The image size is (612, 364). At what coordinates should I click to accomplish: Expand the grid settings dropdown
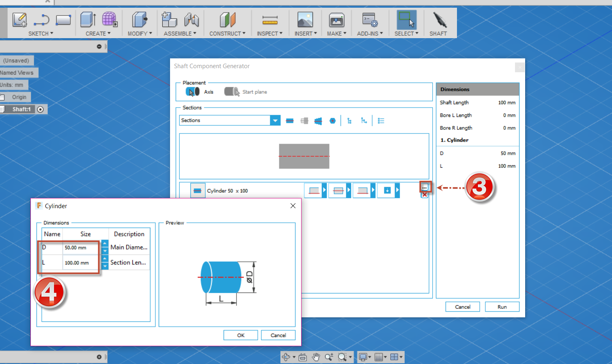coord(386,357)
